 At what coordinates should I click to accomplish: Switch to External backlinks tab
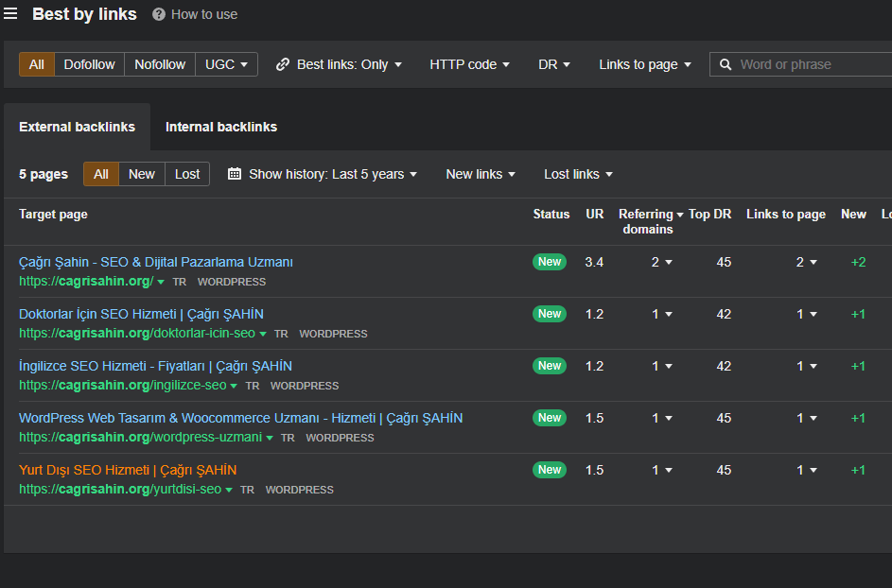[77, 127]
